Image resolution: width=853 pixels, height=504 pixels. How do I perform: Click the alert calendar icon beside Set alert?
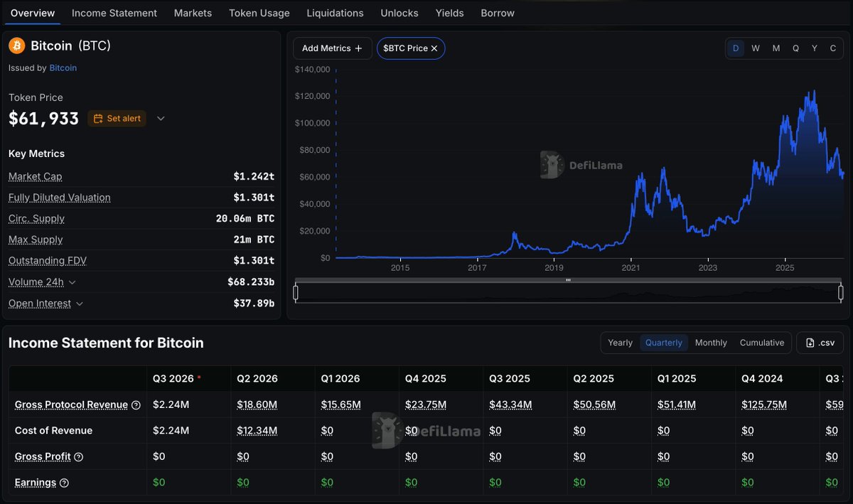point(98,118)
